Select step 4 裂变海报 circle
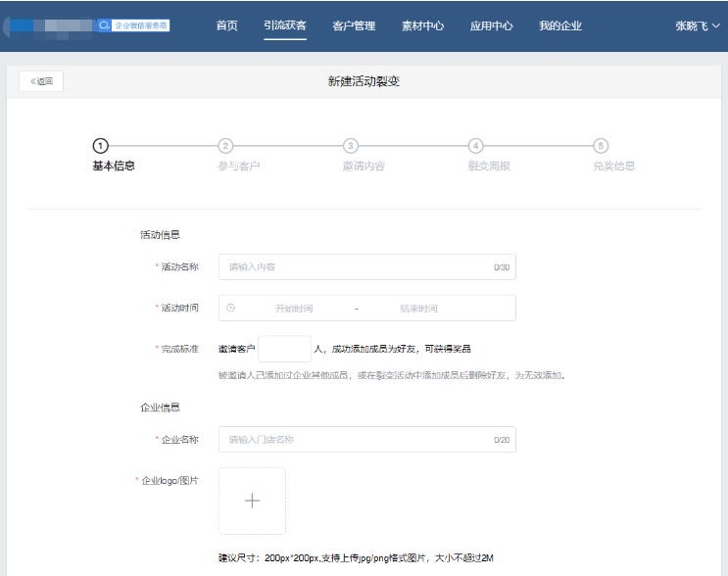The height and width of the screenshot is (576, 728). (x=475, y=146)
